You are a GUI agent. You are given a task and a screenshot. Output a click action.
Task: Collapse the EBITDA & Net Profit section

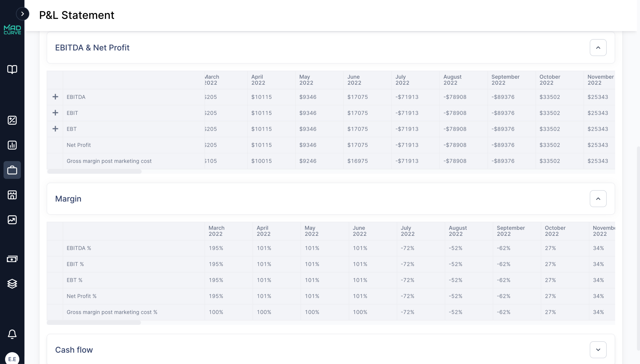tap(598, 47)
